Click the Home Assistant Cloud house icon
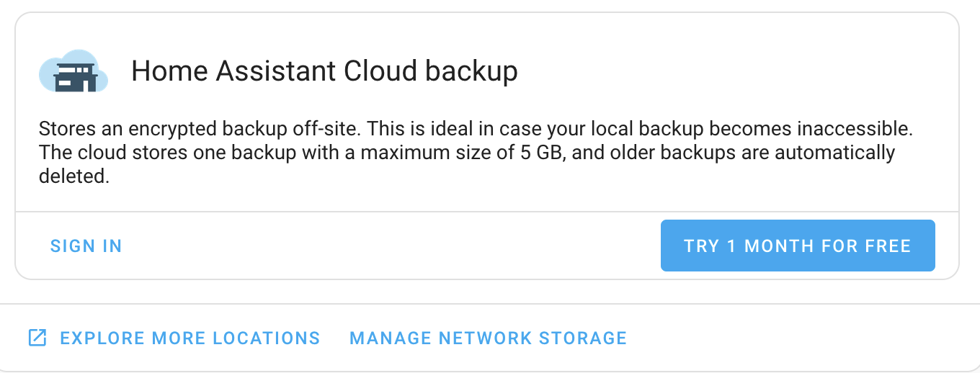The width and height of the screenshot is (980, 373). tap(73, 71)
